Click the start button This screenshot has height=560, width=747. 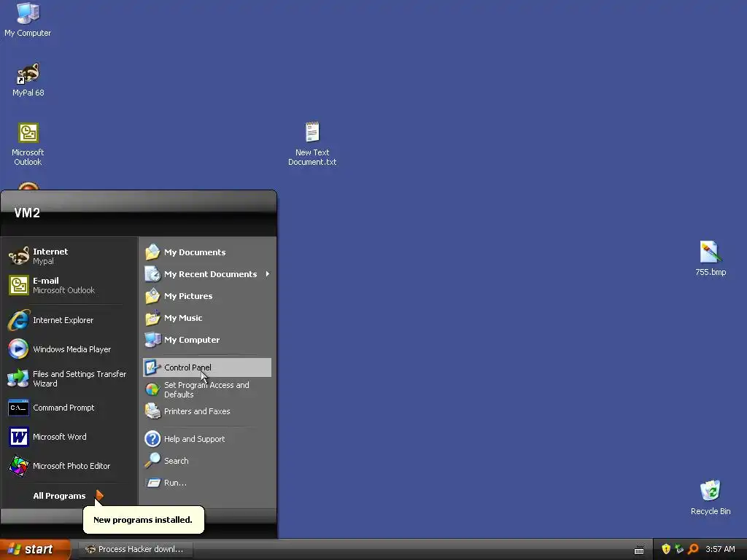34,549
